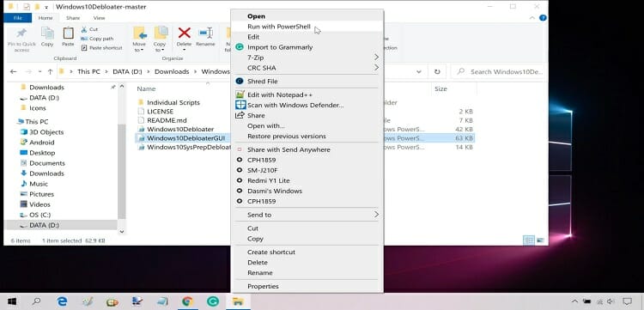This screenshot has height=310, width=644.
Task: Click Downloads in the address path
Action: [172, 71]
